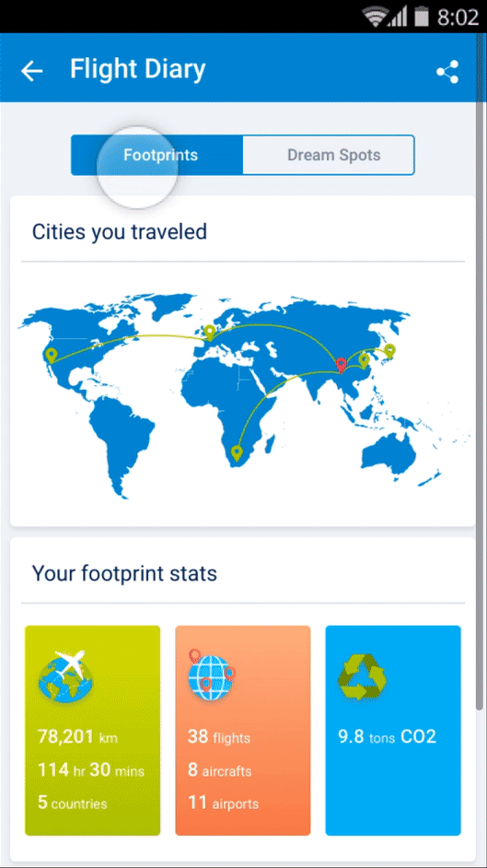Tap the globe with red pins icon

pyautogui.click(x=211, y=670)
